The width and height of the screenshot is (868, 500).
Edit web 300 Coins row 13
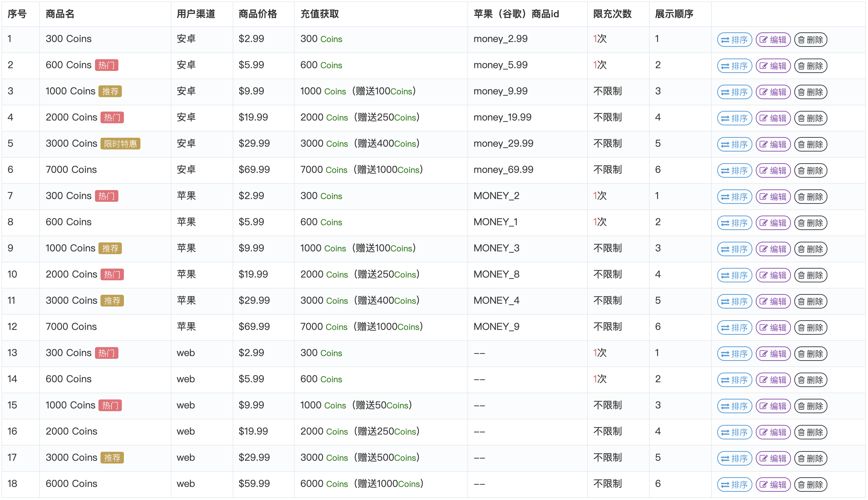pos(773,354)
